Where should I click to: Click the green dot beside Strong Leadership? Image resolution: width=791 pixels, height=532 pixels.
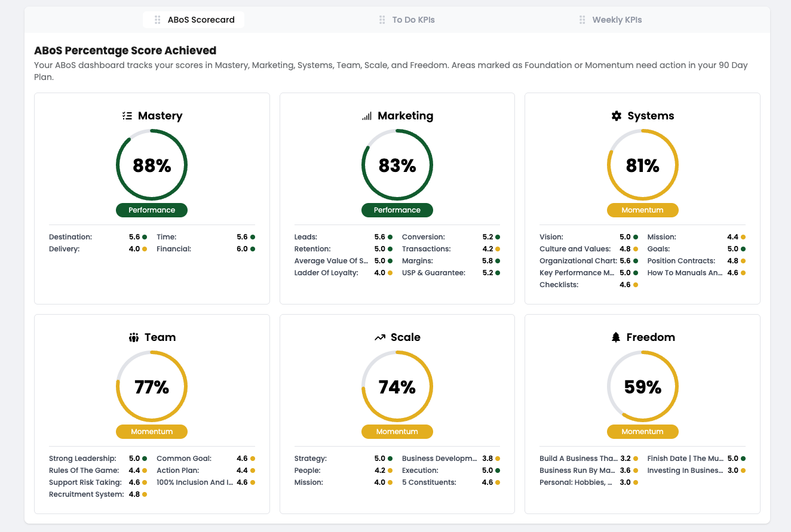coord(145,459)
